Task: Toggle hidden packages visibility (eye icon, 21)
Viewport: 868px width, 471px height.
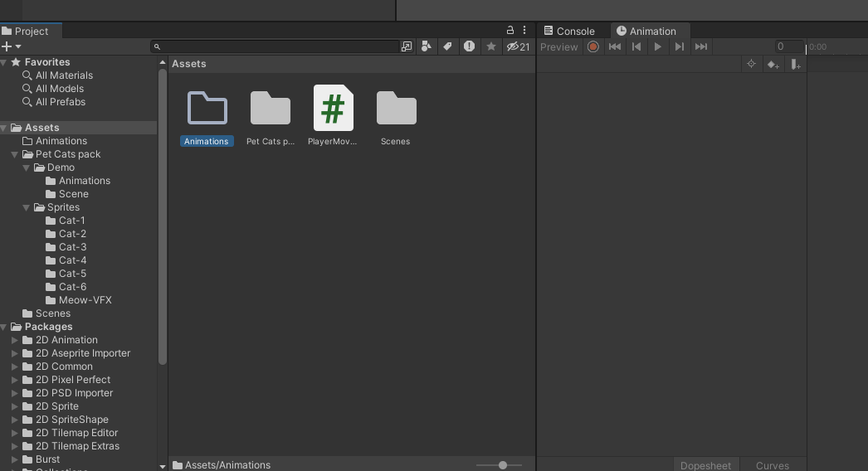Action: (x=518, y=46)
